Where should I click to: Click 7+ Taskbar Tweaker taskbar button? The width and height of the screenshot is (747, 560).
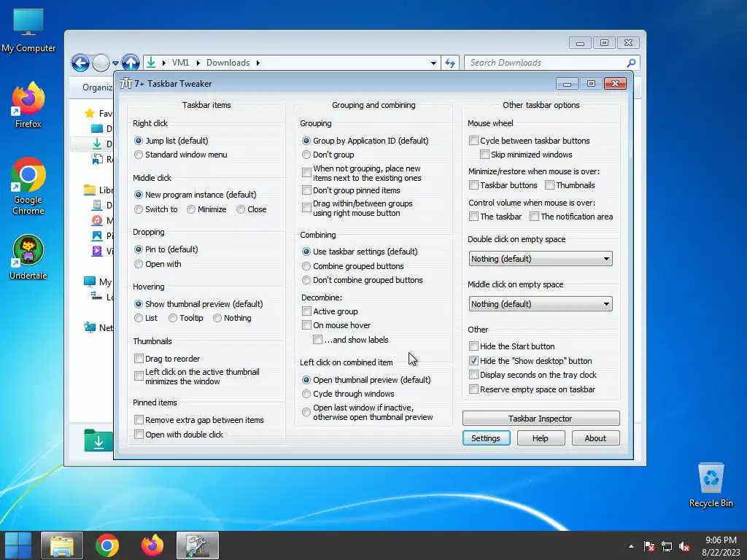tap(197, 545)
